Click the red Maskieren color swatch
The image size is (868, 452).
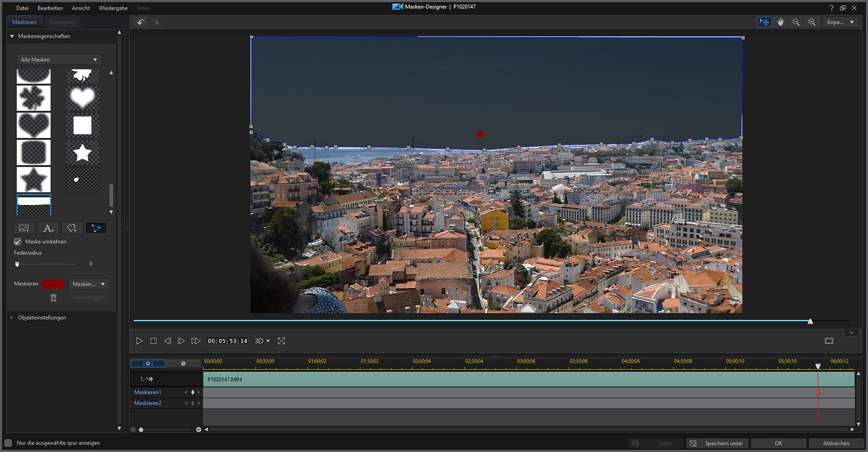[53, 284]
